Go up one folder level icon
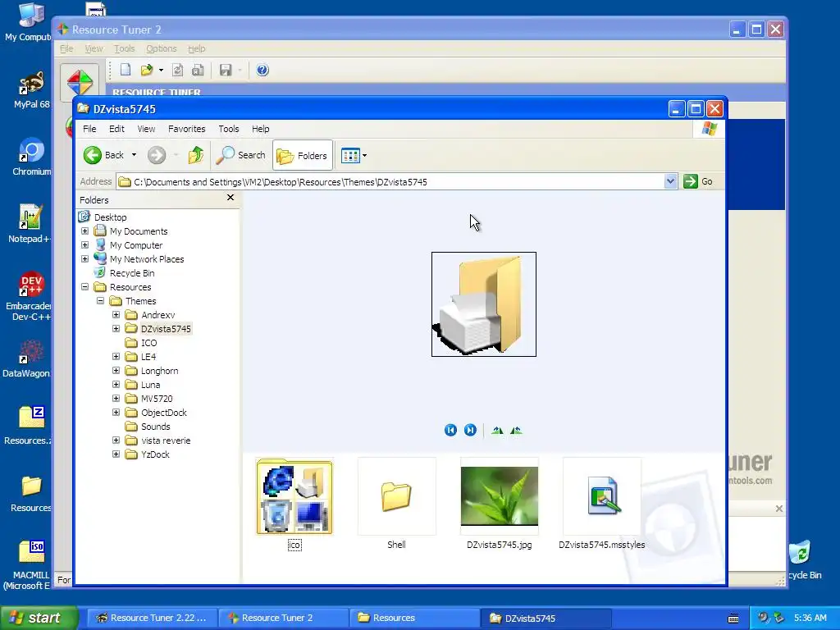The image size is (840, 630). 196,155
